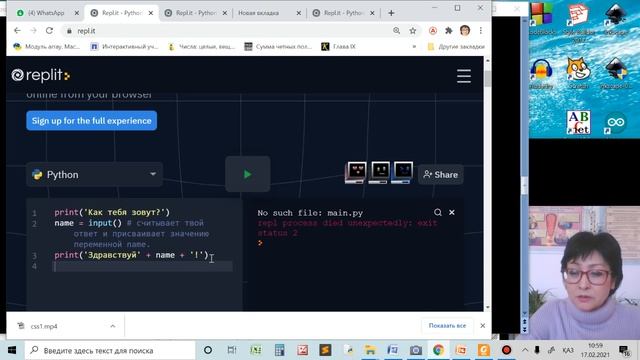Open the Camera app on the taskbar
640x360 pixels.
pos(416,350)
